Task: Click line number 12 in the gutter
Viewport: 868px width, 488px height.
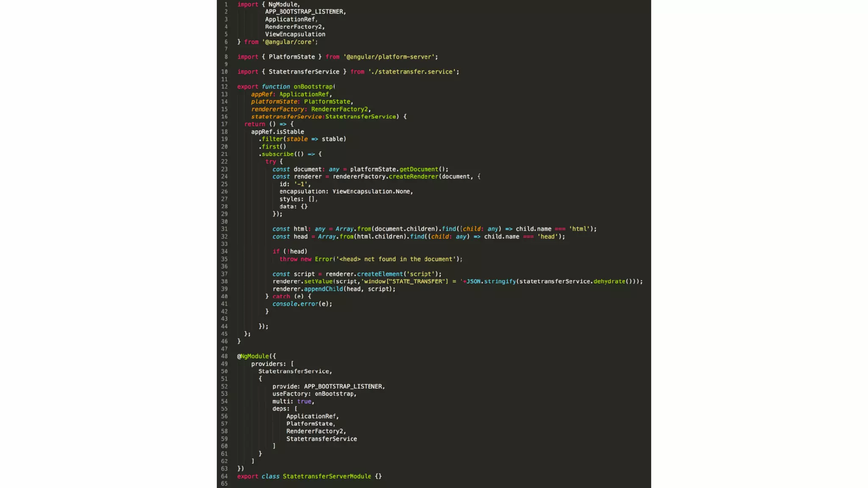Action: pos(224,87)
